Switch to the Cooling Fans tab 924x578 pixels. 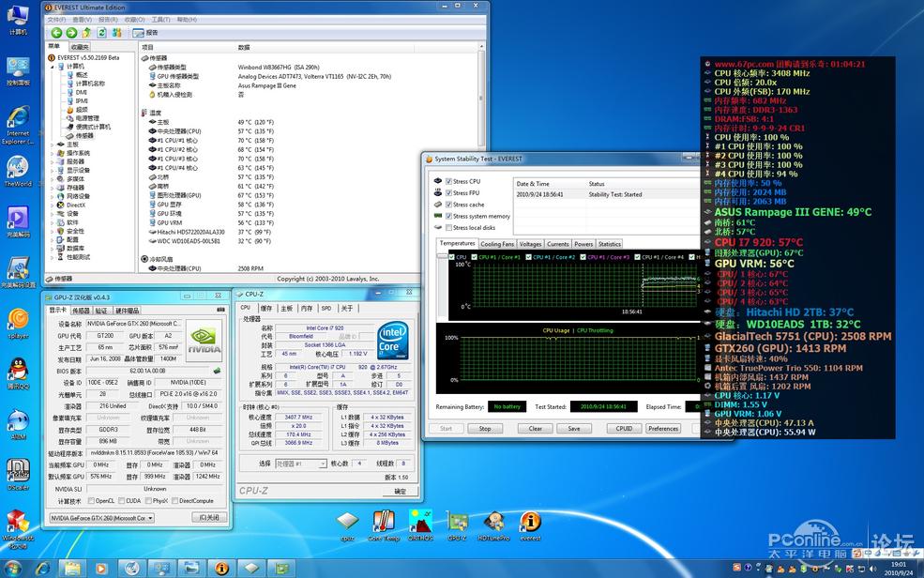pyautogui.click(x=497, y=244)
